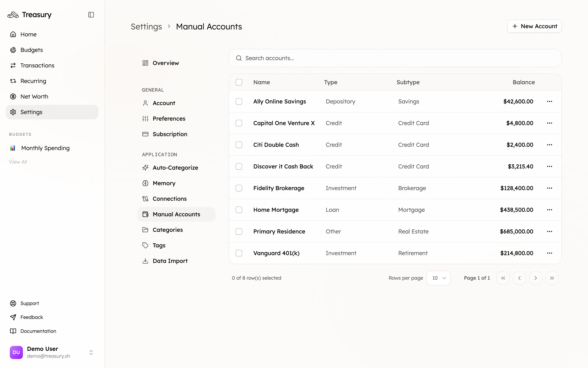The height and width of the screenshot is (368, 588).
Task: Click the Budgets pie-chart icon
Action: (13, 50)
